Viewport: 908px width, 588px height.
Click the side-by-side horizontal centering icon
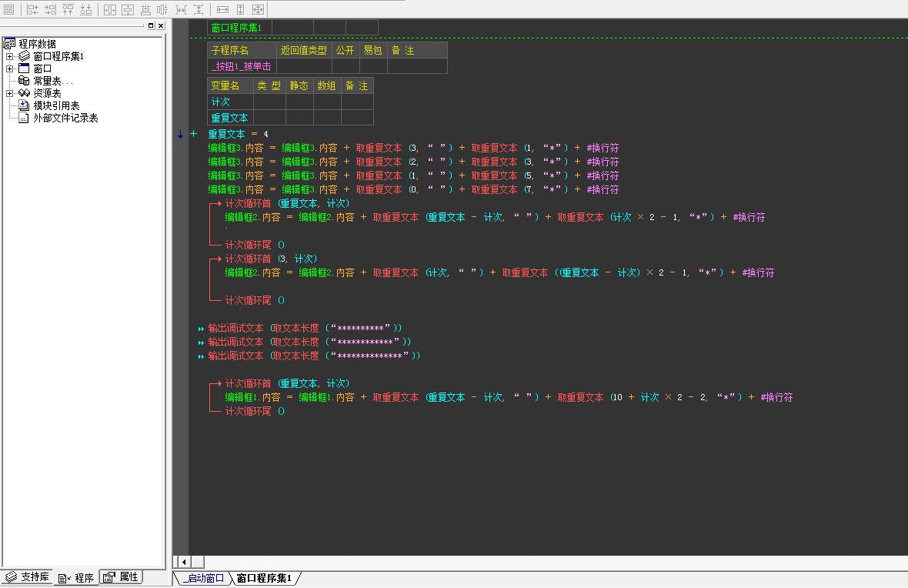tap(162, 9)
